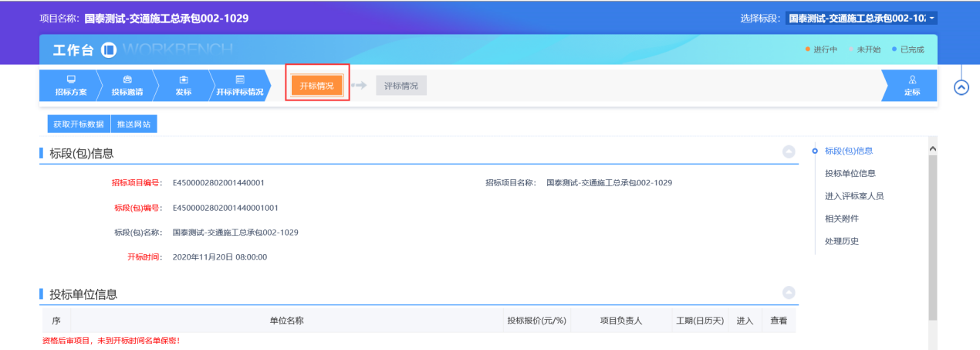Click the workbench logo icon next to 工作台
This screenshot has height=350, width=980.
click(109, 50)
